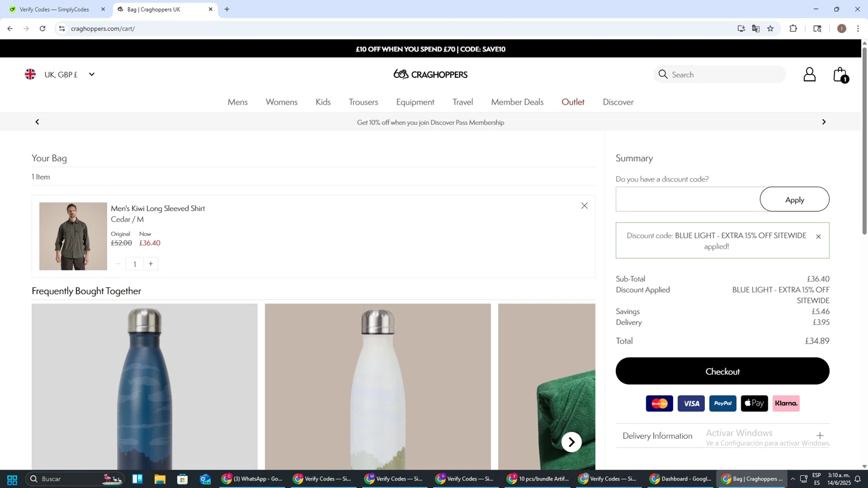This screenshot has width=868, height=488.
Task: Switch to Verify Codes SimplyCodes tab
Action: pyautogui.click(x=55, y=9)
